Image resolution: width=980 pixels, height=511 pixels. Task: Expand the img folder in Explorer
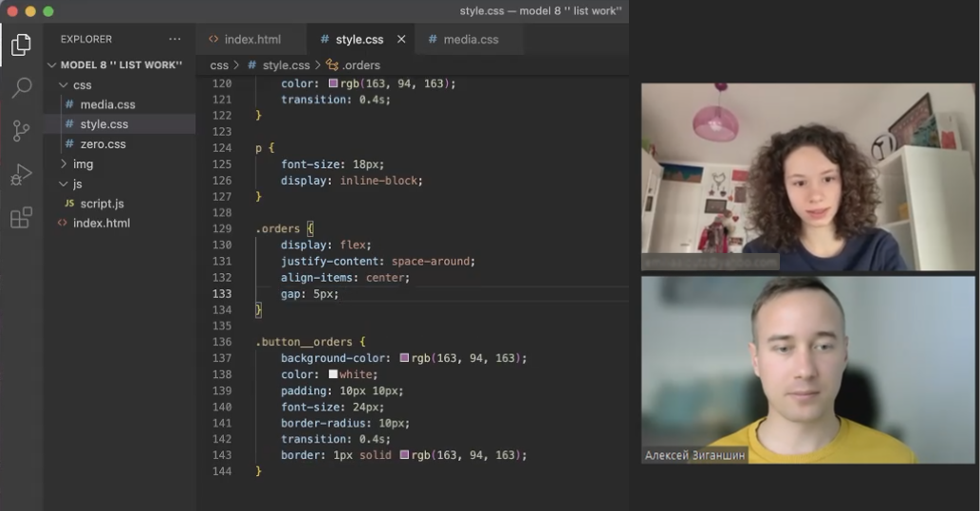point(64,164)
